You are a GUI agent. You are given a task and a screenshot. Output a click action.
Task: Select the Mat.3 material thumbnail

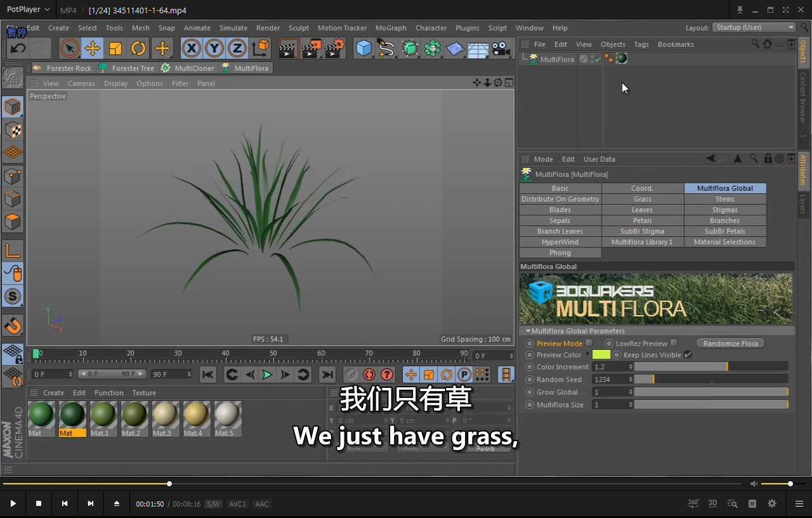pyautogui.click(x=165, y=419)
